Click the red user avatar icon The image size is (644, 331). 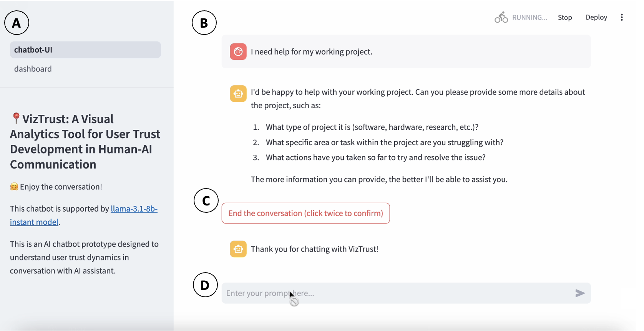238,52
